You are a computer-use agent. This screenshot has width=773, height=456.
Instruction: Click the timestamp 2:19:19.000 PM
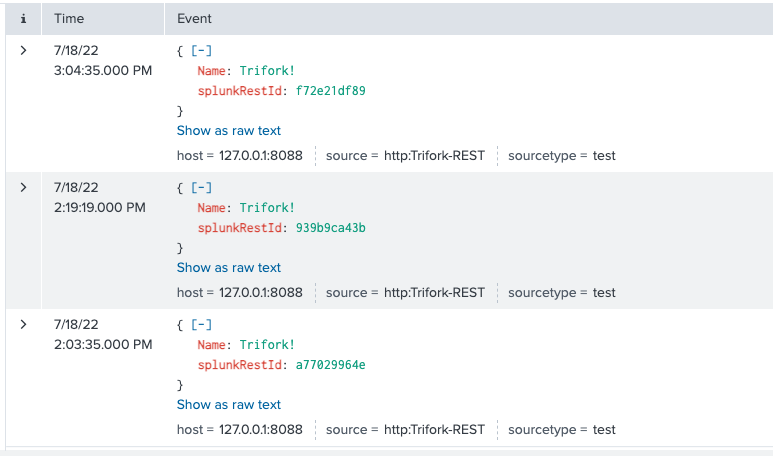pos(100,208)
